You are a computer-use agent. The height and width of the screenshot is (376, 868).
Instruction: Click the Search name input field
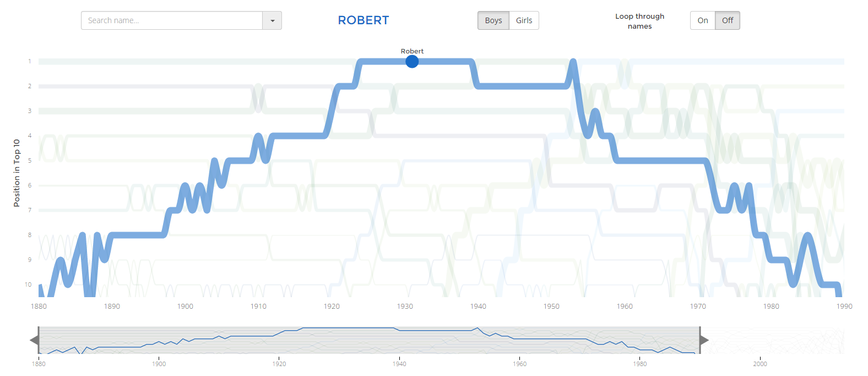pos(172,21)
